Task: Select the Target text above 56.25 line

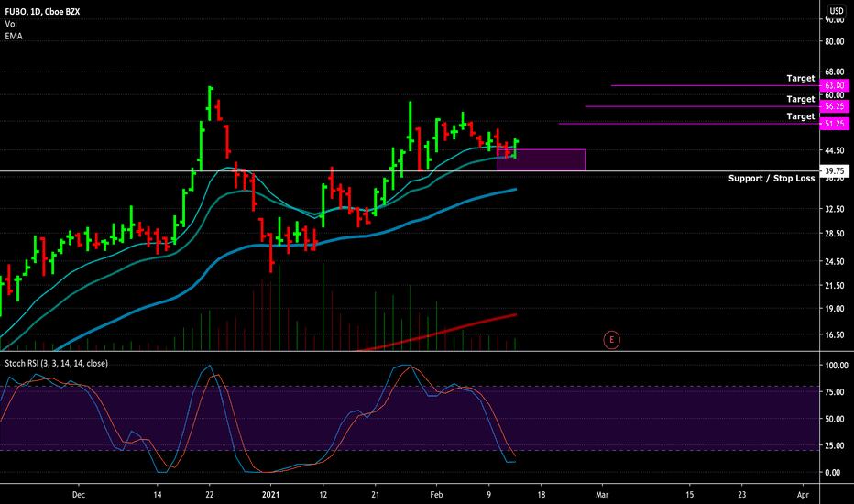Action: tap(801, 99)
